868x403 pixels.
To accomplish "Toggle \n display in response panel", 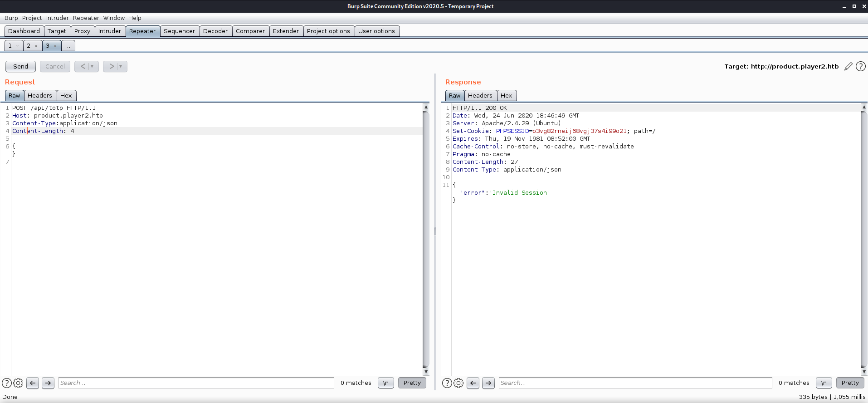I will 824,383.
